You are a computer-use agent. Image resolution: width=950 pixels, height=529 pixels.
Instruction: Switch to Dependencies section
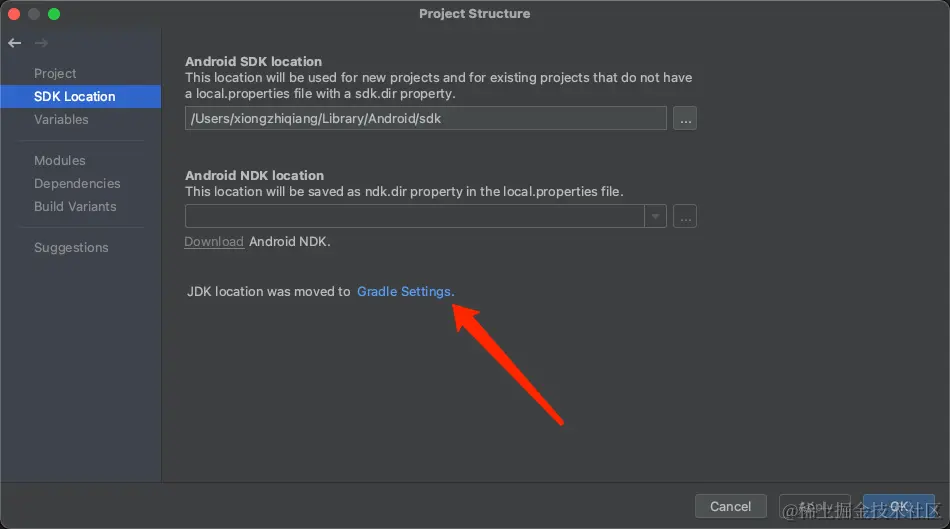[x=77, y=183]
